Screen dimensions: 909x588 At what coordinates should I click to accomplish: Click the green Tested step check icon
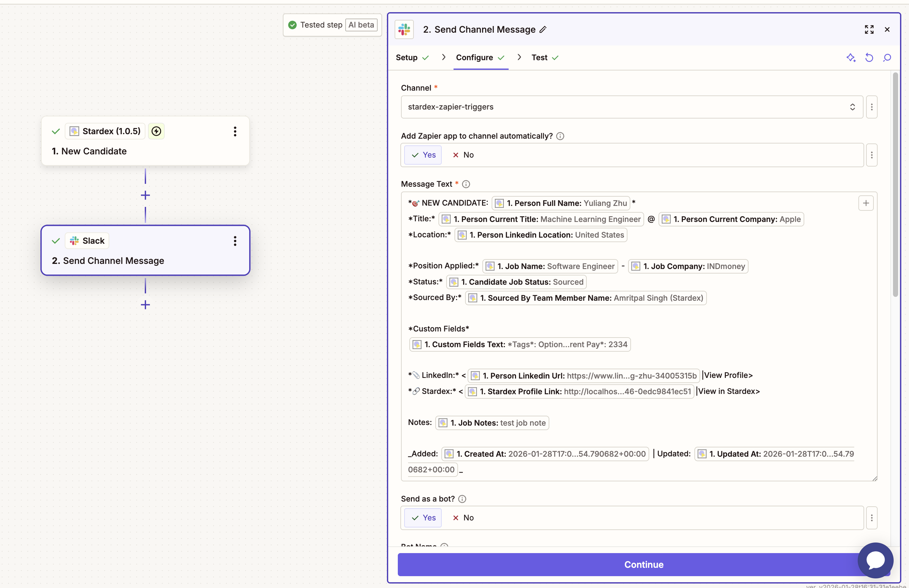point(292,25)
